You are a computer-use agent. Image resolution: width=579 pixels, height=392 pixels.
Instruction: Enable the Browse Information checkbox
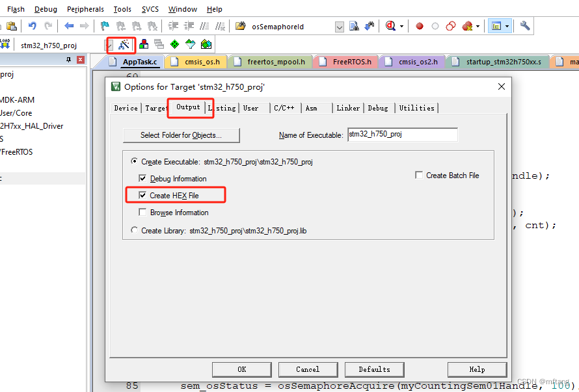(x=142, y=212)
